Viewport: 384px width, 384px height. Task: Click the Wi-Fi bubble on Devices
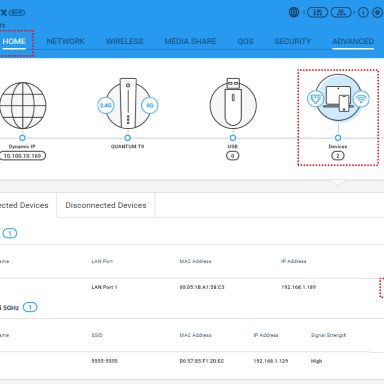pyautogui.click(x=361, y=99)
